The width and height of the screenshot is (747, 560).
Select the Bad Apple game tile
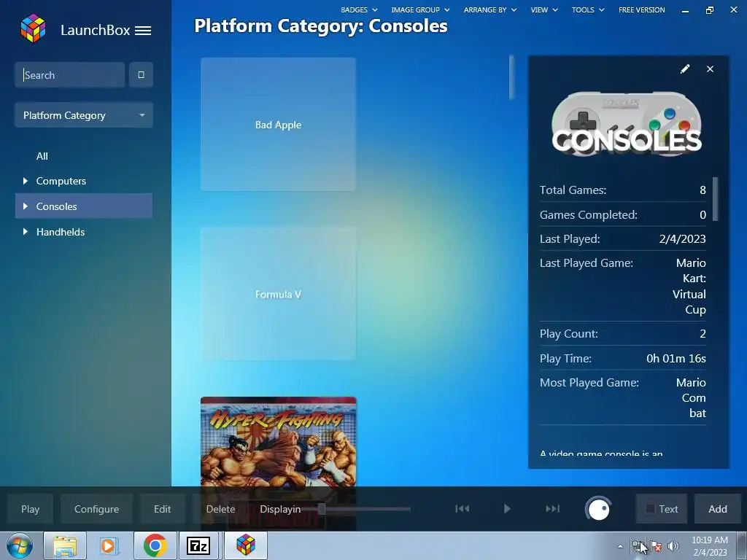pos(278,124)
